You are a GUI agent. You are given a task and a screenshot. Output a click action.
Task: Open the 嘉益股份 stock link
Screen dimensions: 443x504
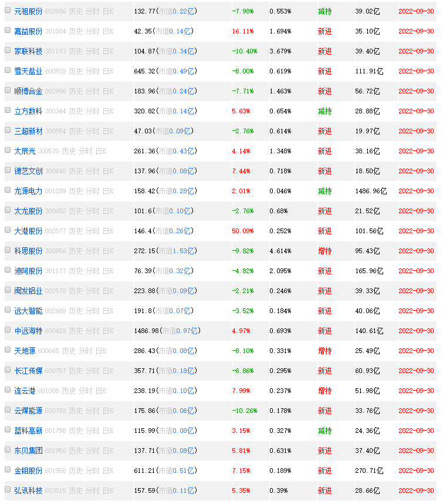click(x=28, y=31)
